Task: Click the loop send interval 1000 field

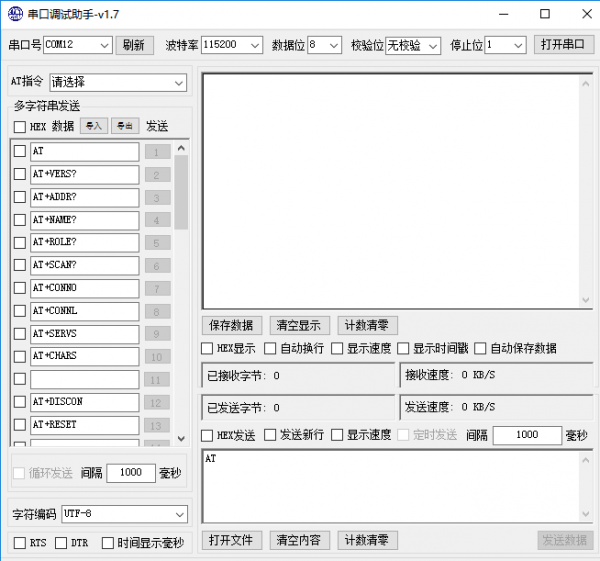Action: (x=131, y=473)
